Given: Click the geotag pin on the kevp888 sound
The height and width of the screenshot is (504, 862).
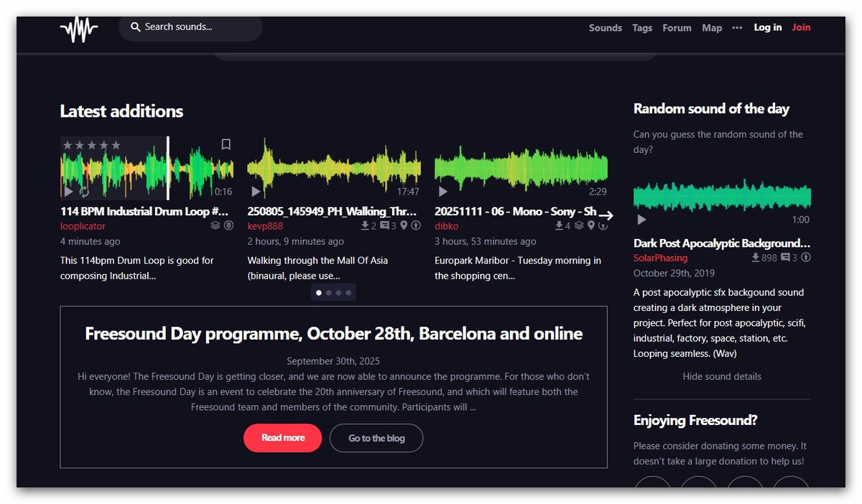Looking at the screenshot, I should coord(404,225).
